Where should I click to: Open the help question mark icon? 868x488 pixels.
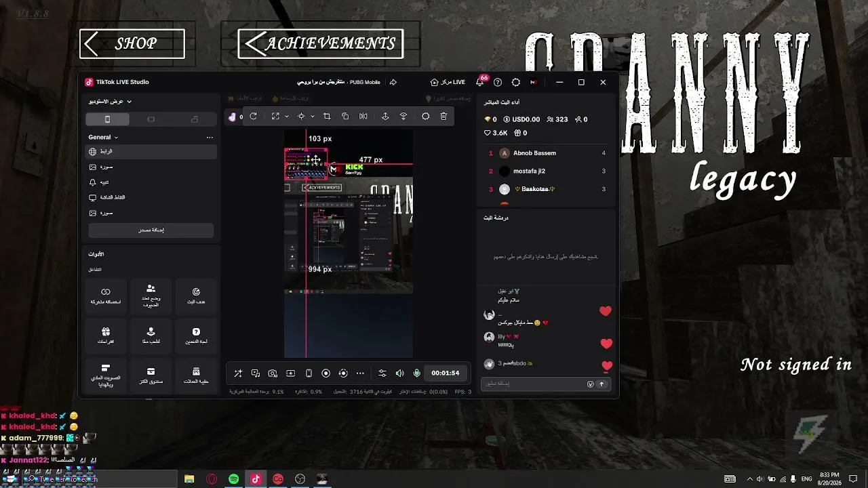pyautogui.click(x=498, y=82)
